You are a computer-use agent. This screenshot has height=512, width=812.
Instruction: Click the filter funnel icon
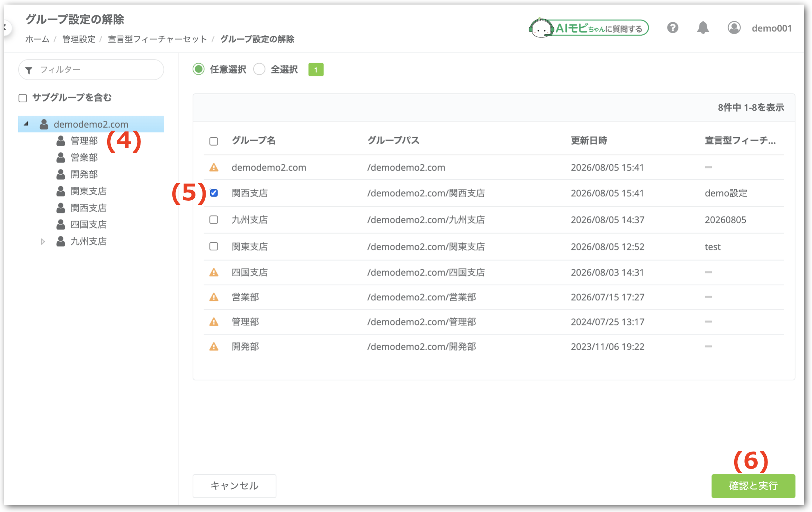point(29,70)
